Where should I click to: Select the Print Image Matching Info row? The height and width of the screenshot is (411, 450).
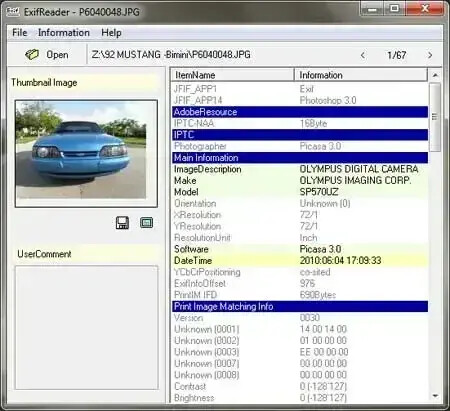click(300, 306)
